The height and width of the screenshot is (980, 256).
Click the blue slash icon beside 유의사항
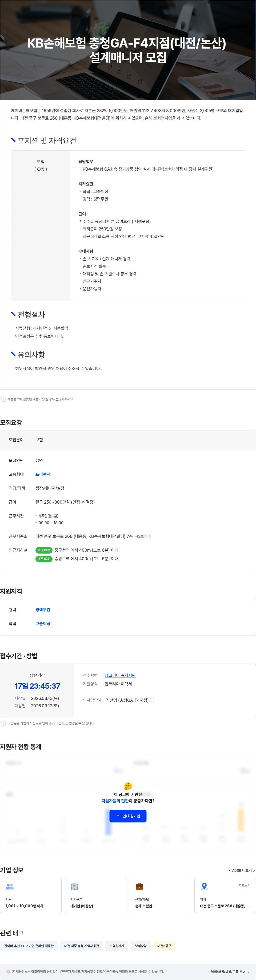pyautogui.click(x=13, y=354)
